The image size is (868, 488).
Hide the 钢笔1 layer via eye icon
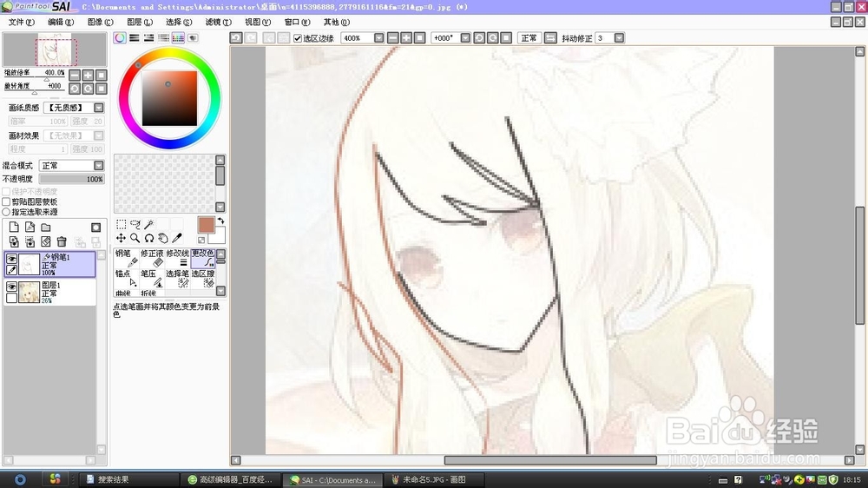click(11, 259)
